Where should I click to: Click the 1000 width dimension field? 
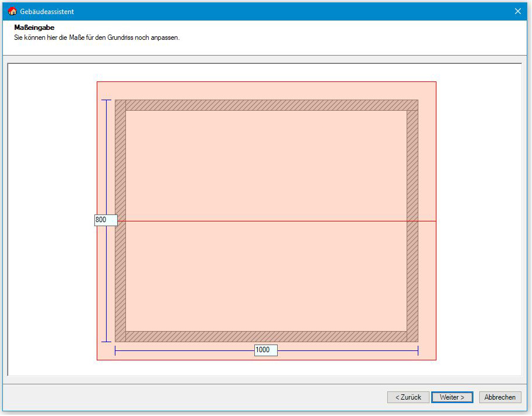(x=265, y=350)
